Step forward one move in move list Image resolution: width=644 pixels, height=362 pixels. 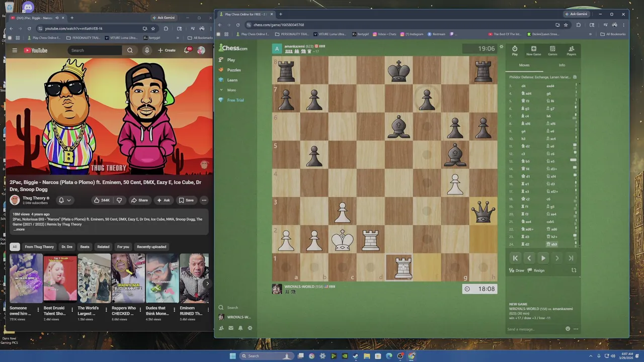tap(557, 258)
